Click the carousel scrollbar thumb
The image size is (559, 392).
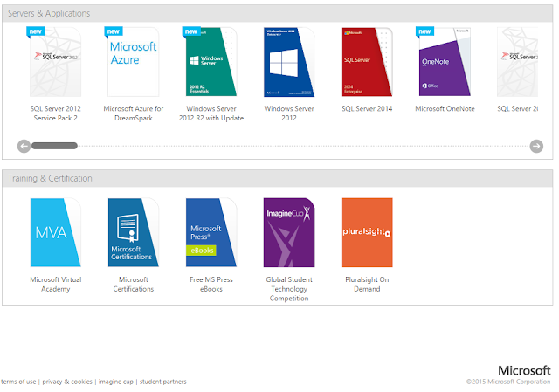coord(54,146)
